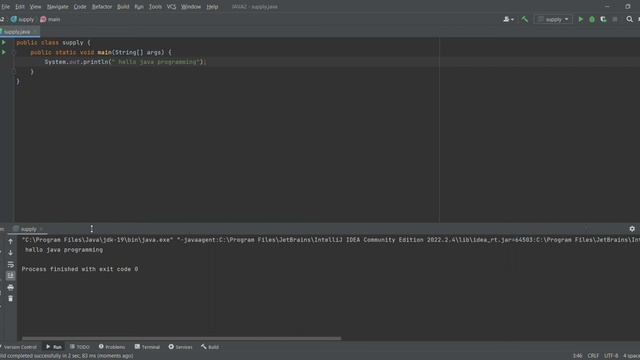
Task: Click the Down the Stack Trace arrow
Action: pos(11,253)
